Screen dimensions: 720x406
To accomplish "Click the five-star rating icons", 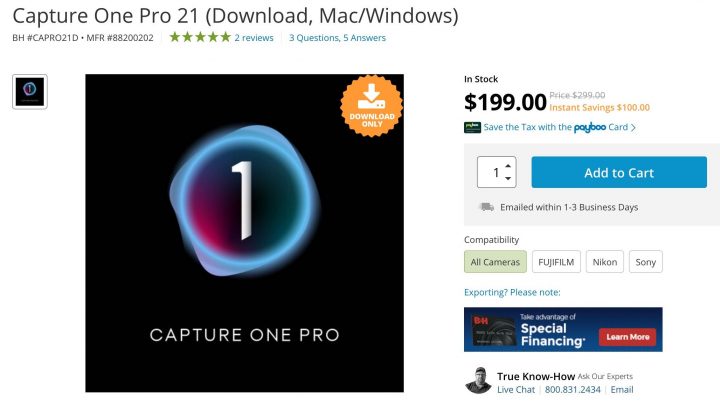I will coord(200,37).
